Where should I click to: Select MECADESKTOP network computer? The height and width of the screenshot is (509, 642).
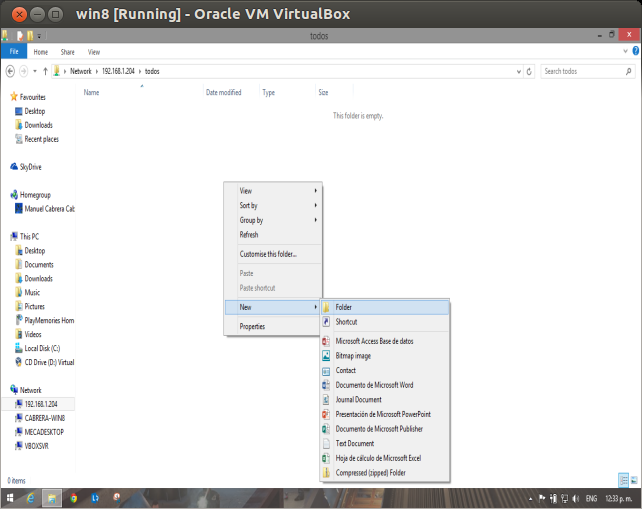coord(39,432)
